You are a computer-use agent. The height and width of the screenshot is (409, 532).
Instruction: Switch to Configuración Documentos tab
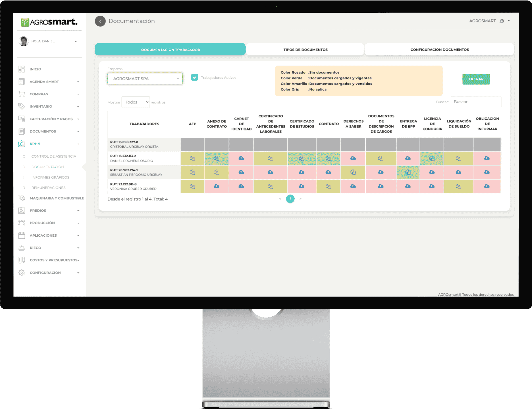439,50
